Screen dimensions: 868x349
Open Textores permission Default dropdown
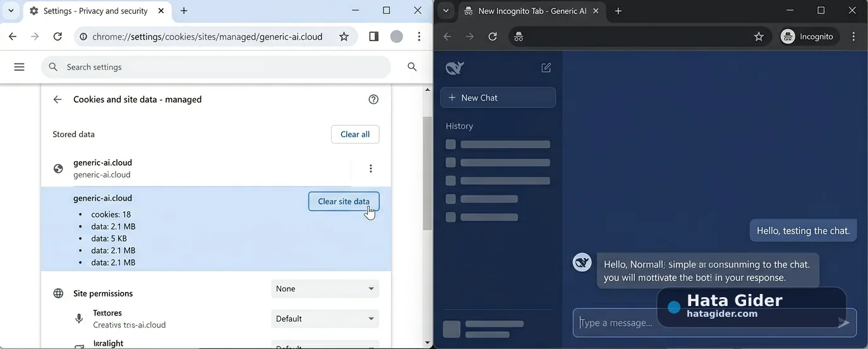pos(325,319)
